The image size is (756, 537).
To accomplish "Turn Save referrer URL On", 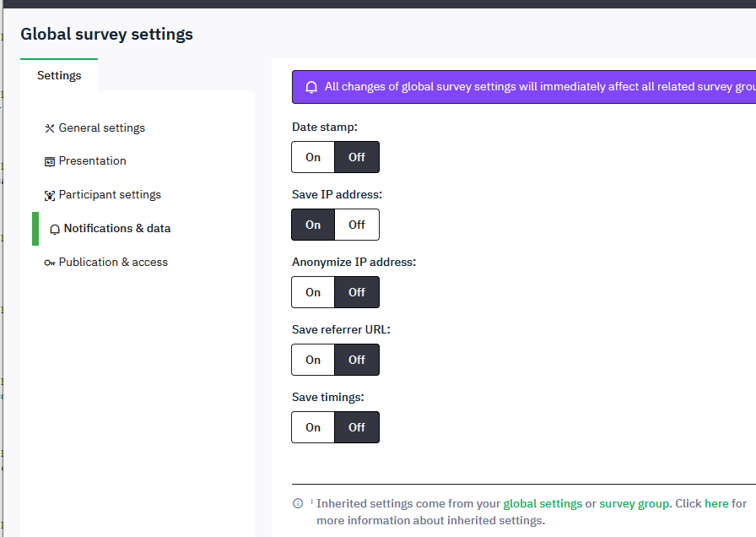I will tap(313, 360).
